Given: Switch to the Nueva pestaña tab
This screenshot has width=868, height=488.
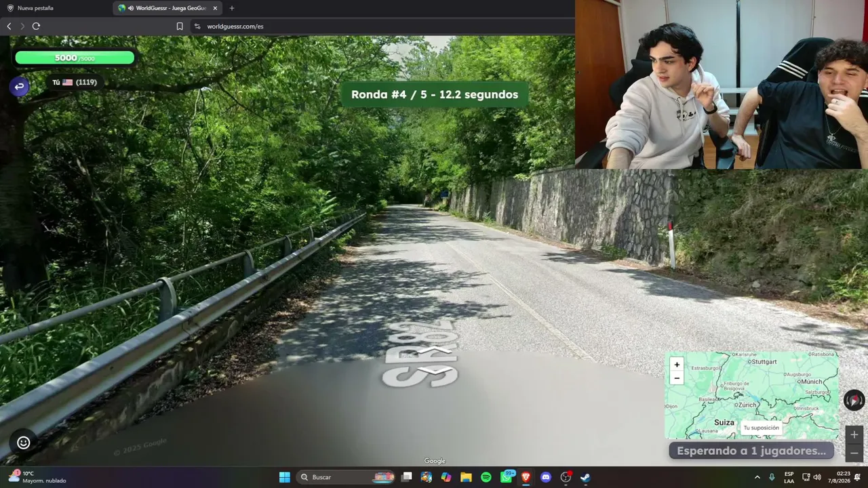Looking at the screenshot, I should coord(57,8).
